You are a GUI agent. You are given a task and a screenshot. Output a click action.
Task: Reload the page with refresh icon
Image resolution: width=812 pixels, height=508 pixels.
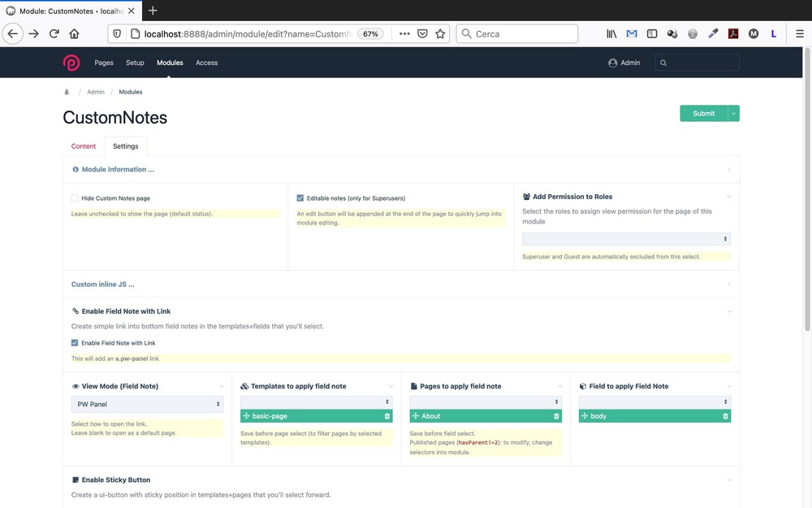pyautogui.click(x=54, y=34)
